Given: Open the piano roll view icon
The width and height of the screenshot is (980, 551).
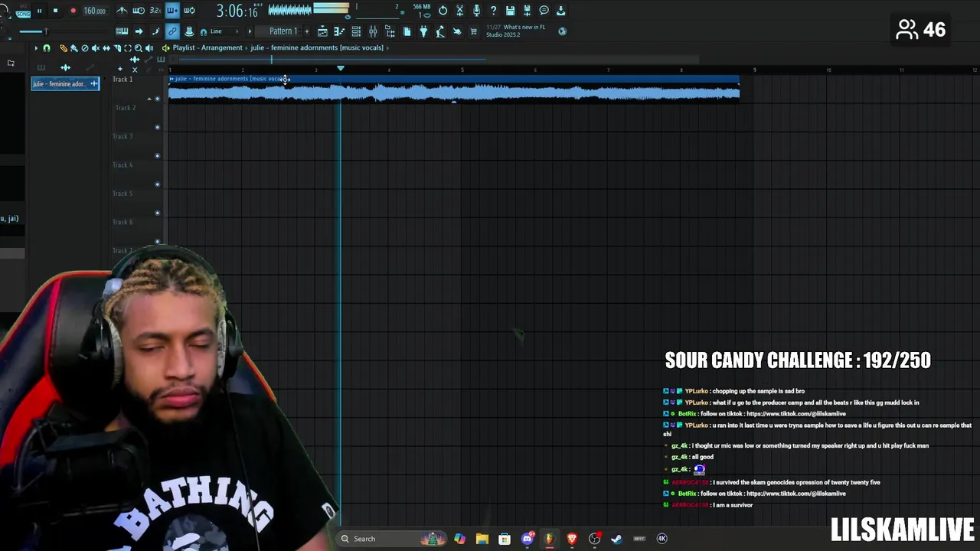Looking at the screenshot, I should [x=339, y=31].
